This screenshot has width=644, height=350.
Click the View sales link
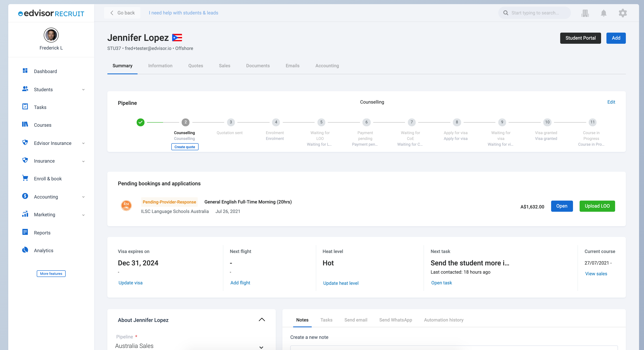coord(596,274)
